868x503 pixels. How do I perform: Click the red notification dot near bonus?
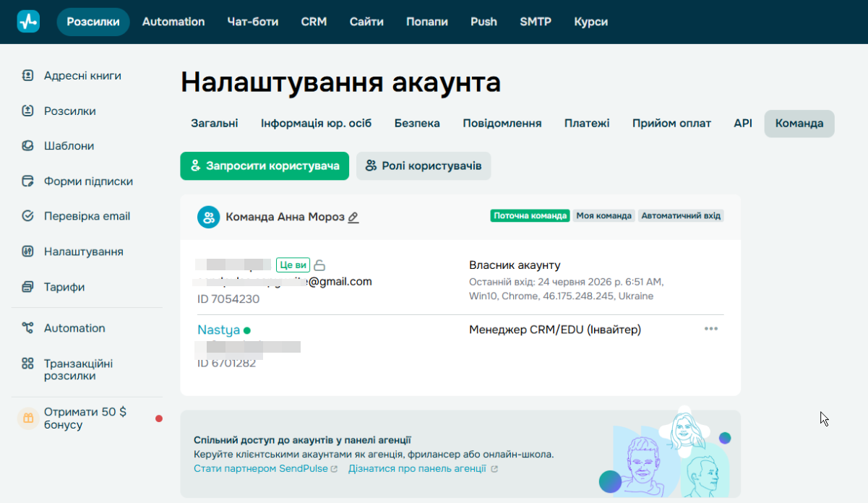click(x=159, y=418)
